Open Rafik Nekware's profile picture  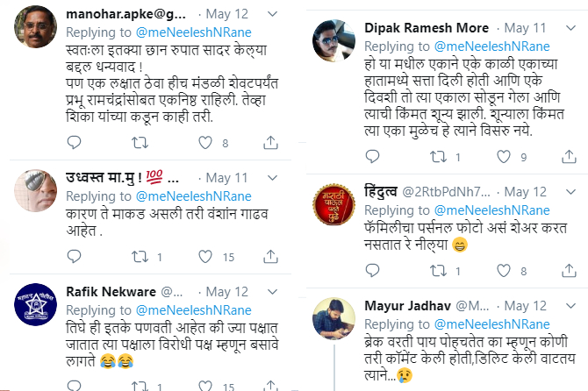tap(35, 305)
